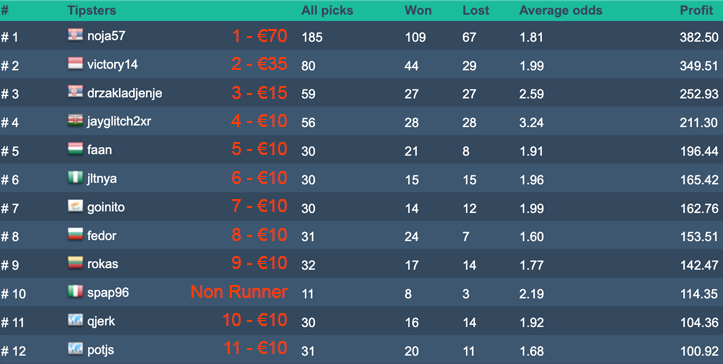This screenshot has width=723, height=364.
Task: Click the Non Runner label for spap96
Action: 239,292
